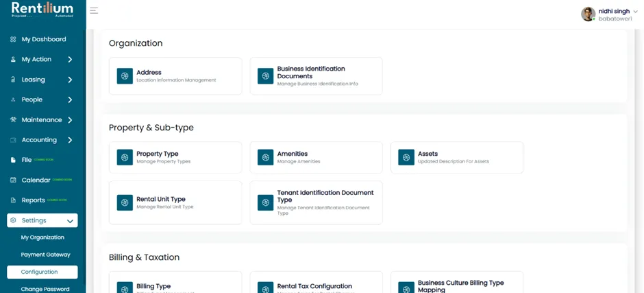
Task: Select Change Password under Settings
Action: 45,290
